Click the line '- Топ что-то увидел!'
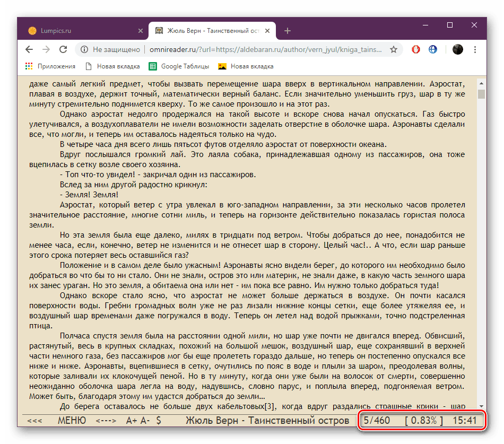 click(98, 175)
